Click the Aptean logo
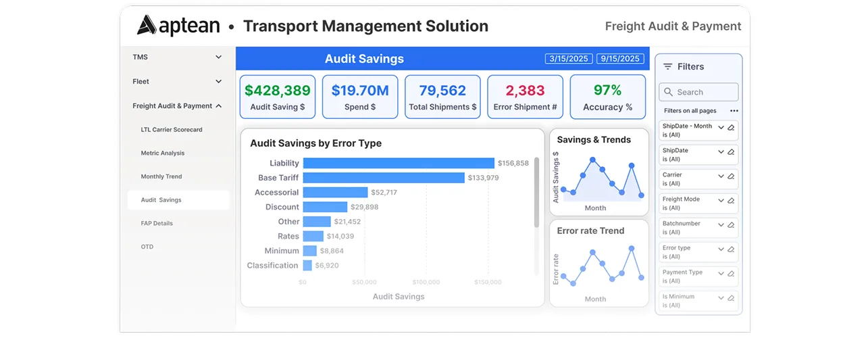The height and width of the screenshot is (338, 868). [178, 26]
